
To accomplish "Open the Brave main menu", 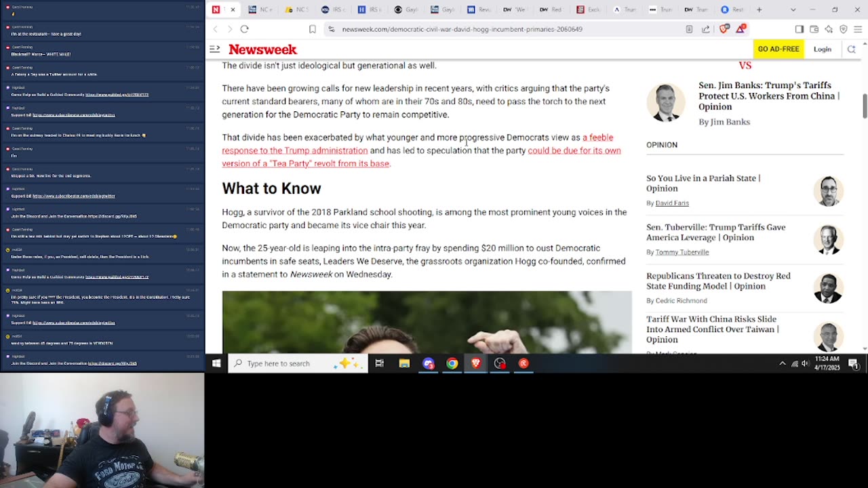I will point(859,29).
